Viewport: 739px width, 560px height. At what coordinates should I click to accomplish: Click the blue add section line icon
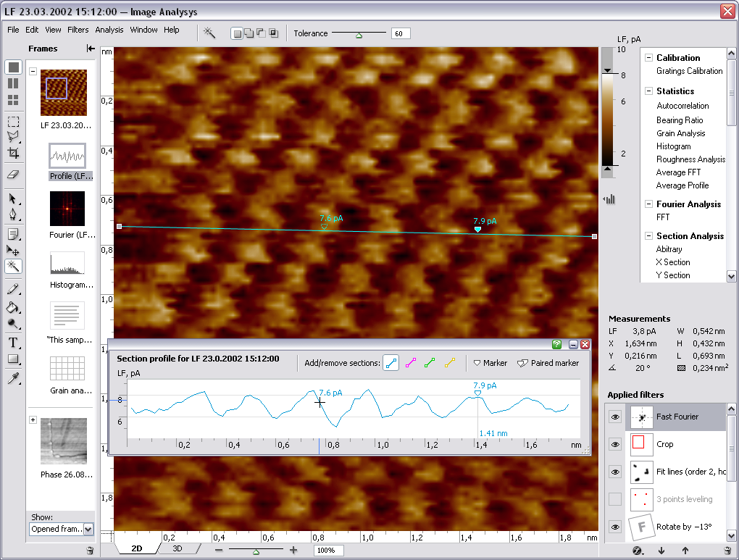(x=392, y=363)
